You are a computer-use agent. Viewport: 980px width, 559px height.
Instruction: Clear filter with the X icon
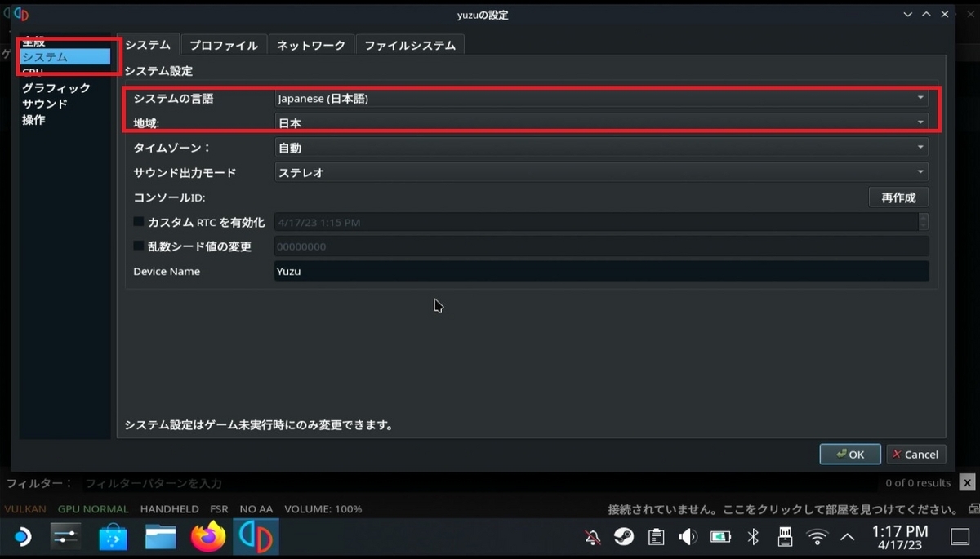(x=967, y=483)
